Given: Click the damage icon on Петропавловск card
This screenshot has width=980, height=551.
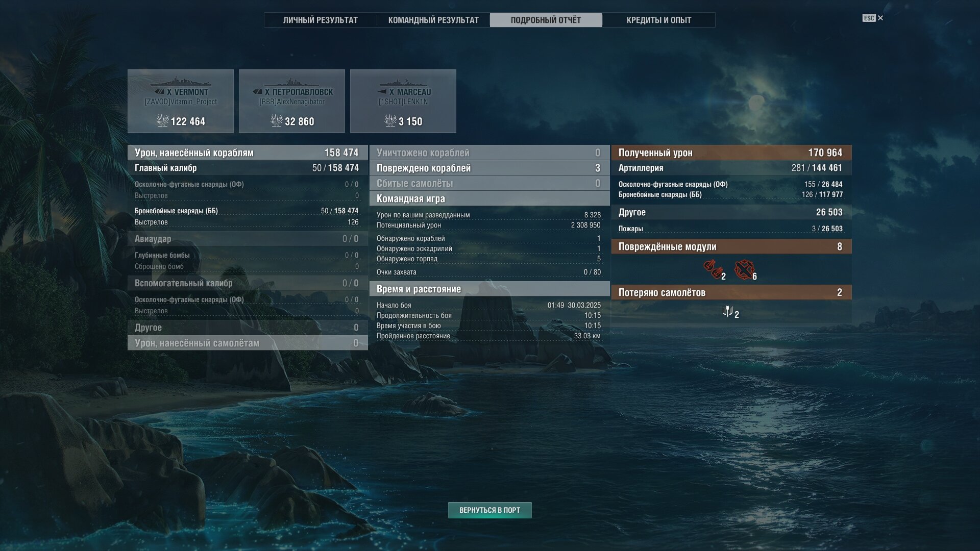Looking at the screenshot, I should [x=276, y=121].
